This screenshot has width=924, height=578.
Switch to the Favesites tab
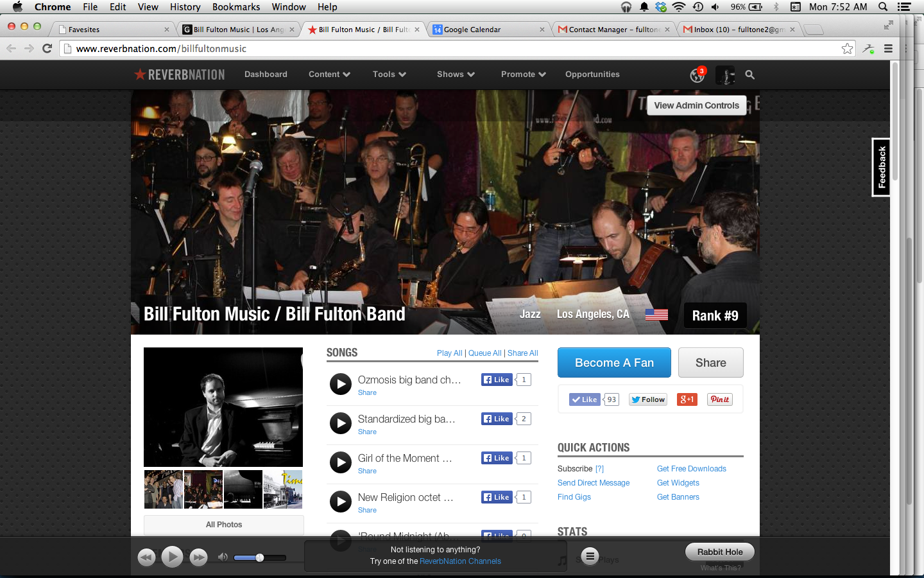(x=113, y=30)
